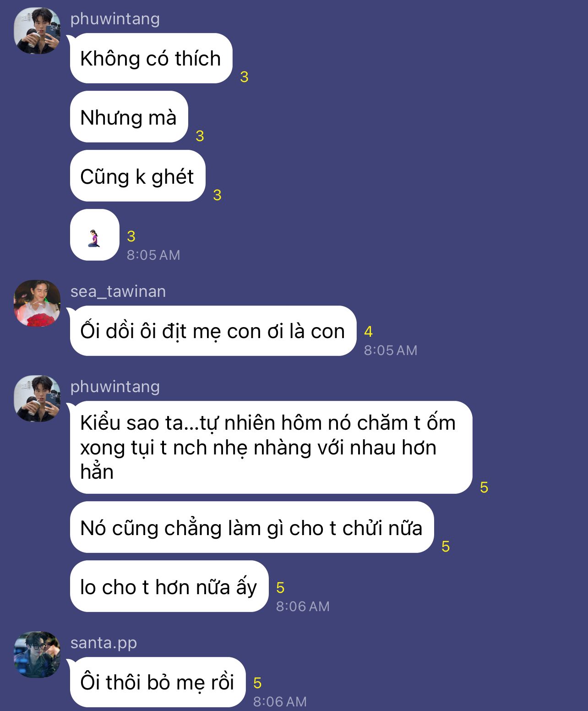Open sea_tawinan's profile avatar
Image resolution: width=588 pixels, height=711 pixels.
37,303
